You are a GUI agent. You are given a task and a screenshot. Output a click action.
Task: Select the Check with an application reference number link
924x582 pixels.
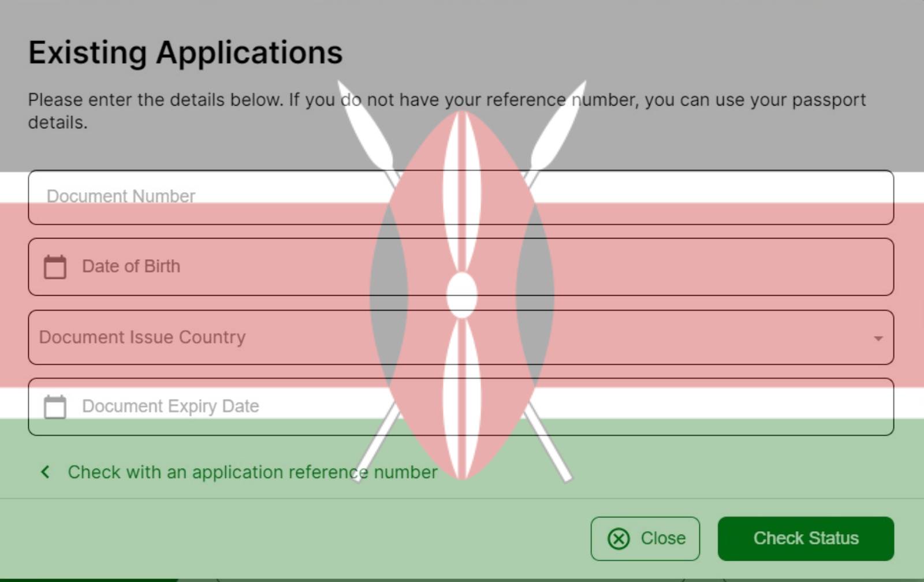[x=252, y=472]
